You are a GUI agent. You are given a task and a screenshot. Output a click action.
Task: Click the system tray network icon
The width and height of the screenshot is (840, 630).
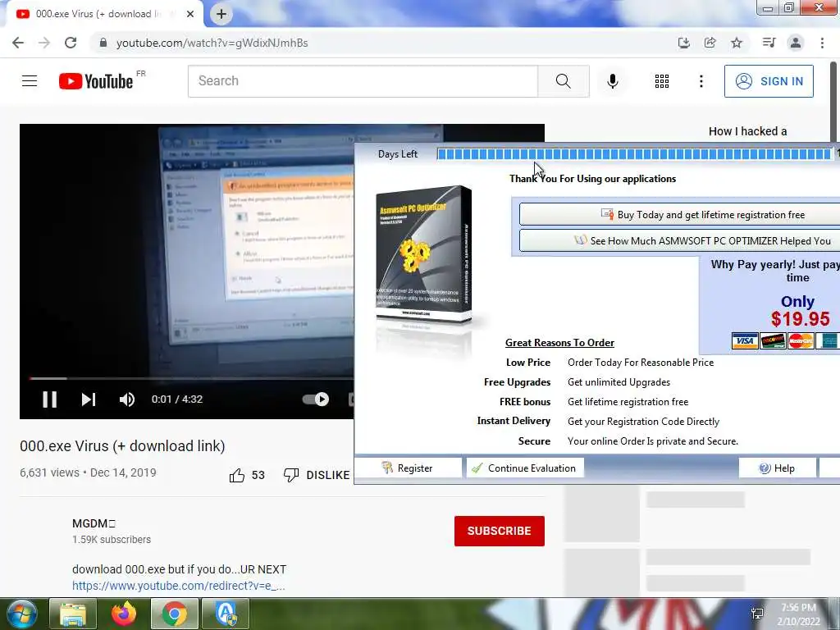[757, 614]
